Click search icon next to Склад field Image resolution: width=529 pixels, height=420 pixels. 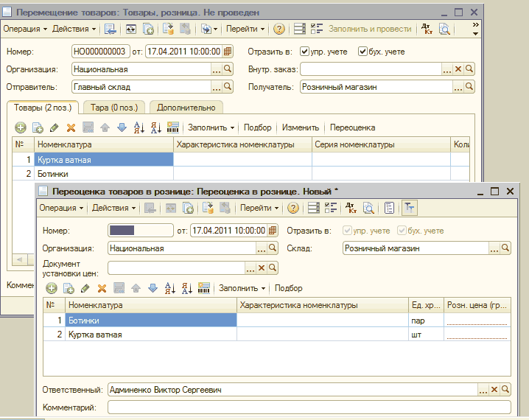505,248
